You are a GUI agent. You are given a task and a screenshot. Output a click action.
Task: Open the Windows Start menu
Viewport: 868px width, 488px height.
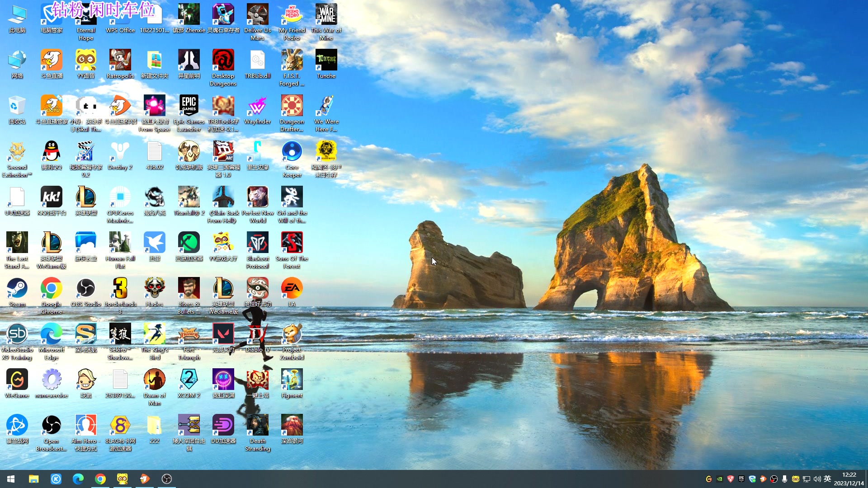pos(11,479)
